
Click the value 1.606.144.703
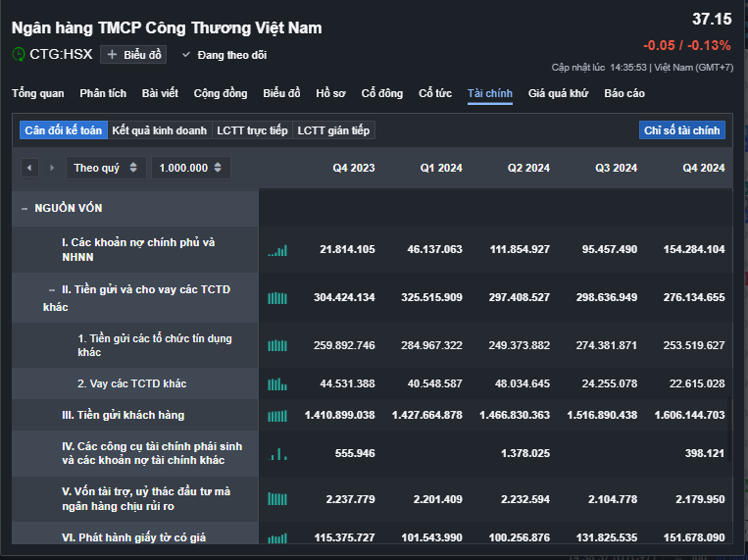pyautogui.click(x=690, y=416)
